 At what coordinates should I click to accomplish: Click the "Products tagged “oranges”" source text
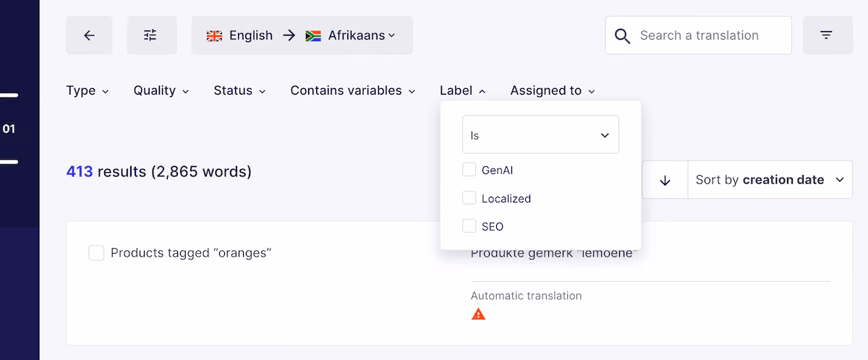coord(191,253)
